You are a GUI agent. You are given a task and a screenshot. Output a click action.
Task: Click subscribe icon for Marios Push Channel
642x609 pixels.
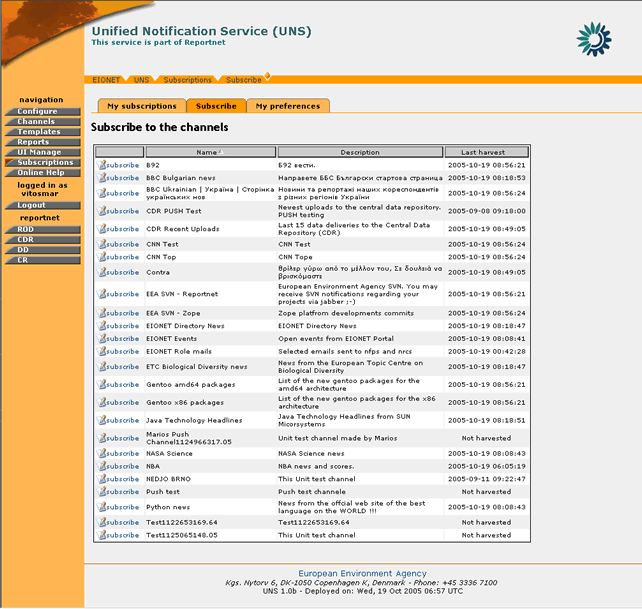pyautogui.click(x=102, y=438)
